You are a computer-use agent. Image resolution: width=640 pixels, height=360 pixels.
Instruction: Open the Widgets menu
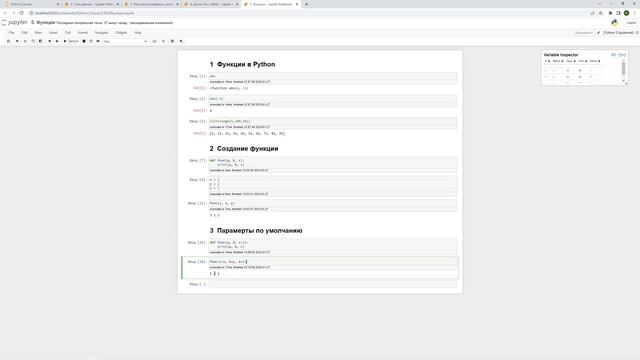121,33
